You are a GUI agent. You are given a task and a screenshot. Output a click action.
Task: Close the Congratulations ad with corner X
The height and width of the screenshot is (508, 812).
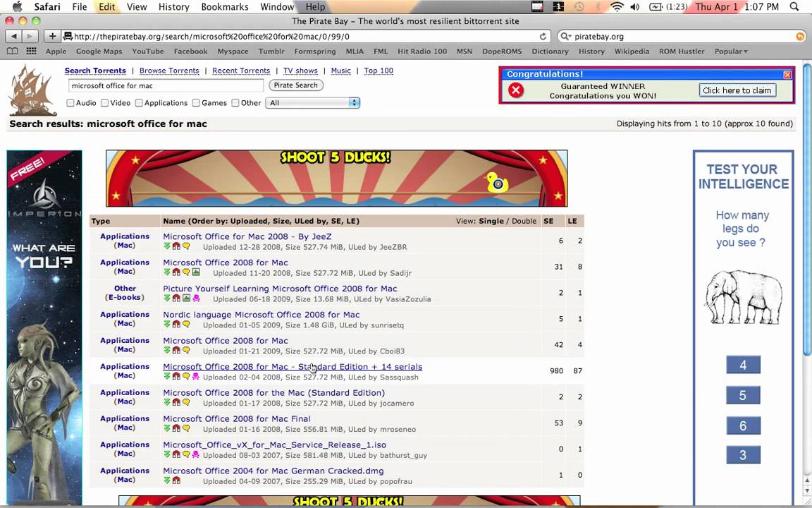pyautogui.click(x=787, y=75)
